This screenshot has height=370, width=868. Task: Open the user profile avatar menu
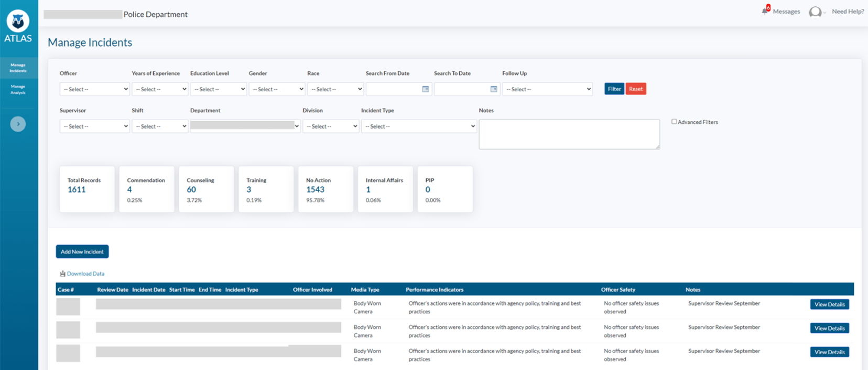tap(815, 12)
